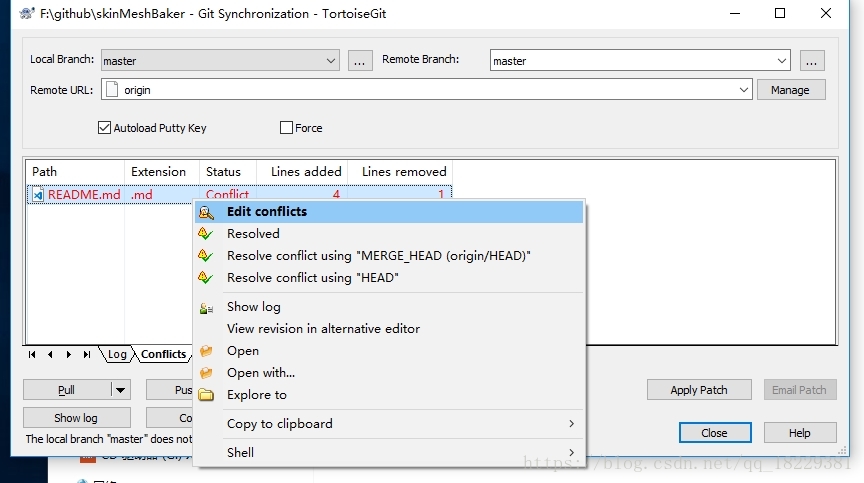Image resolution: width=864 pixels, height=483 pixels.
Task: Open the Pull button dropdown arrow
Action: [120, 390]
